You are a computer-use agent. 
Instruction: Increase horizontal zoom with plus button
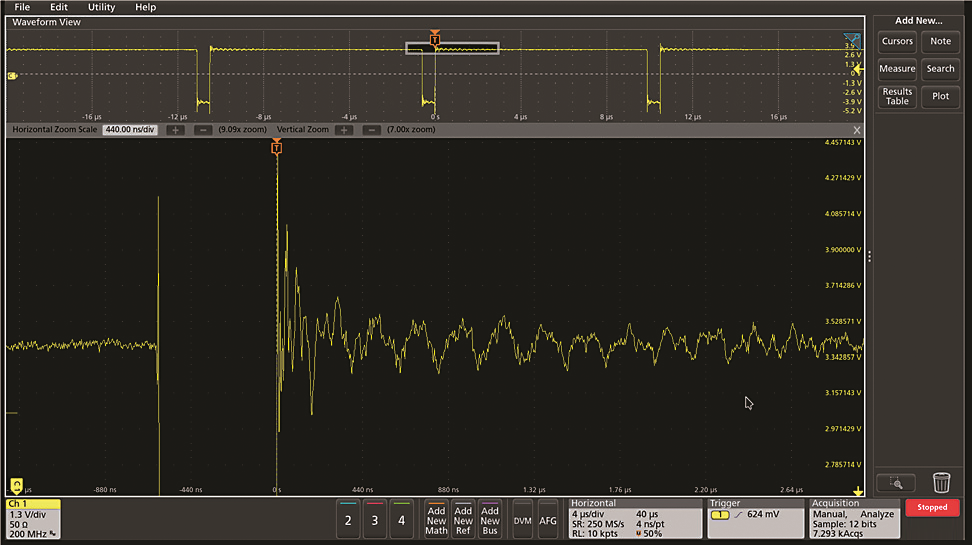(176, 130)
